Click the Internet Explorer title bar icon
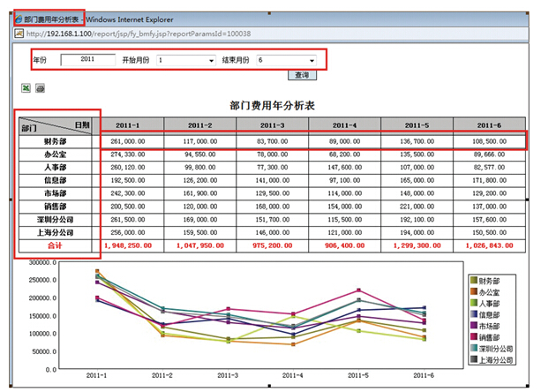Viewport: 541px width, 392px height. 19,18
